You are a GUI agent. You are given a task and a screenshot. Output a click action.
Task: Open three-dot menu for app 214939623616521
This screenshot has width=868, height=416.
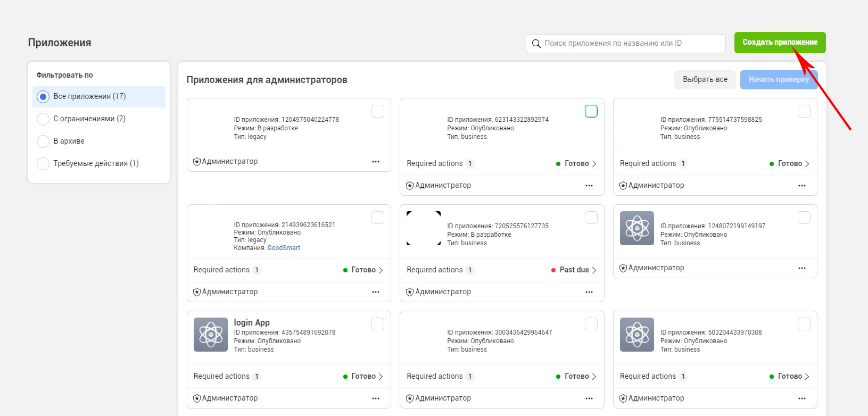click(x=376, y=292)
